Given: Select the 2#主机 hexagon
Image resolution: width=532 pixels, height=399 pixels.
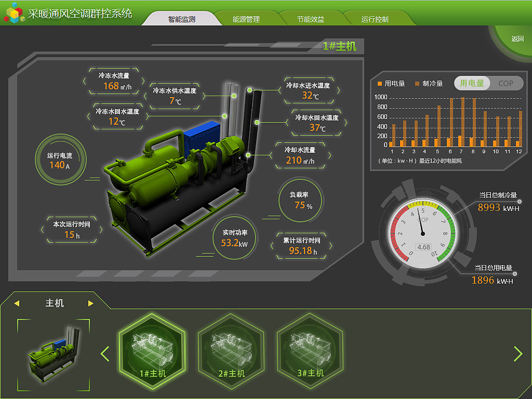Looking at the screenshot, I should [x=231, y=351].
